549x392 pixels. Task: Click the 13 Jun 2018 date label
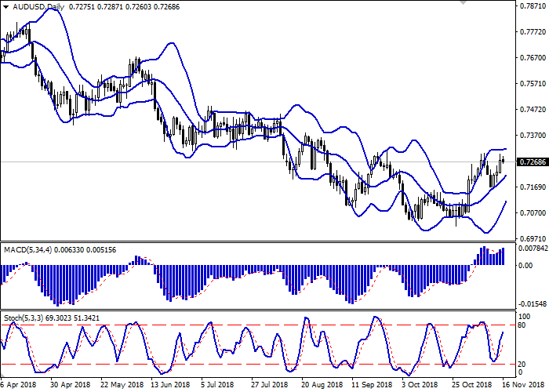click(x=170, y=385)
